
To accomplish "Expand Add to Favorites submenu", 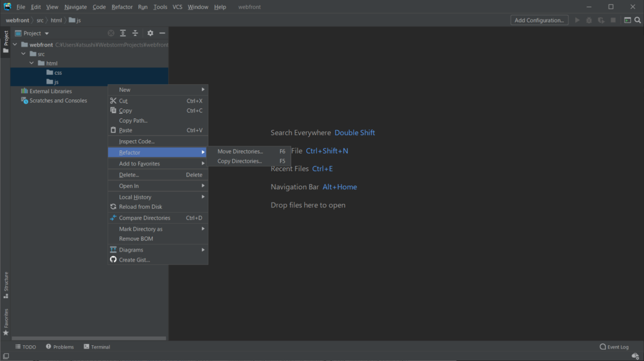I will tap(158, 164).
